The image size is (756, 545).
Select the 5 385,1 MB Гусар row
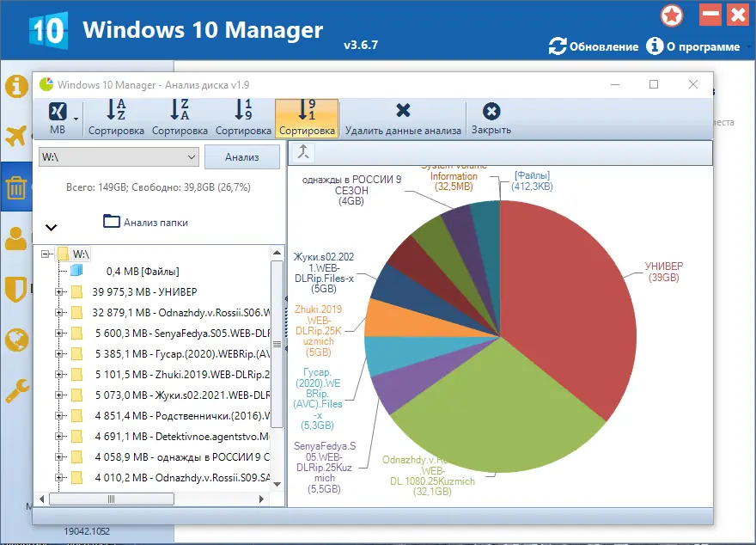[182, 354]
